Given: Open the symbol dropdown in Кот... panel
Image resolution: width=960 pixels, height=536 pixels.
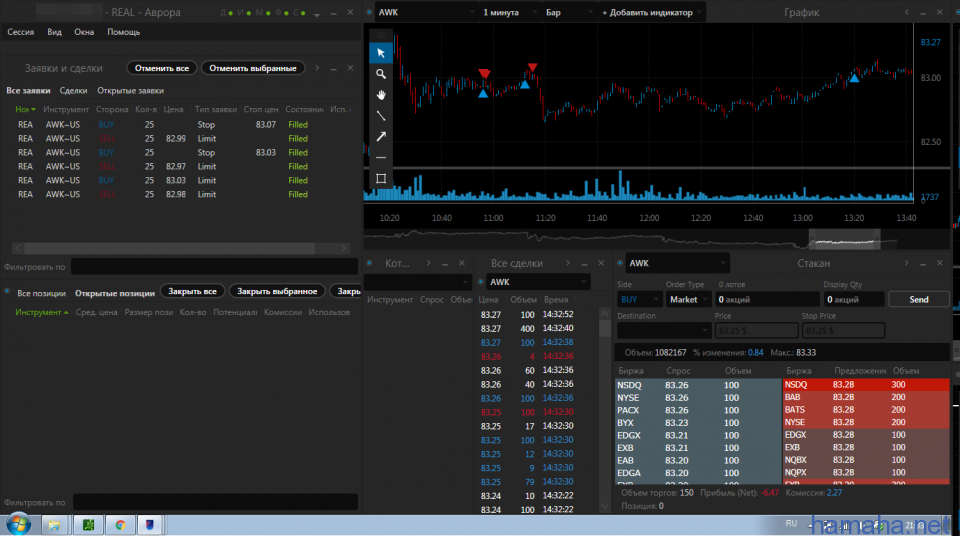Looking at the screenshot, I should tap(418, 282).
